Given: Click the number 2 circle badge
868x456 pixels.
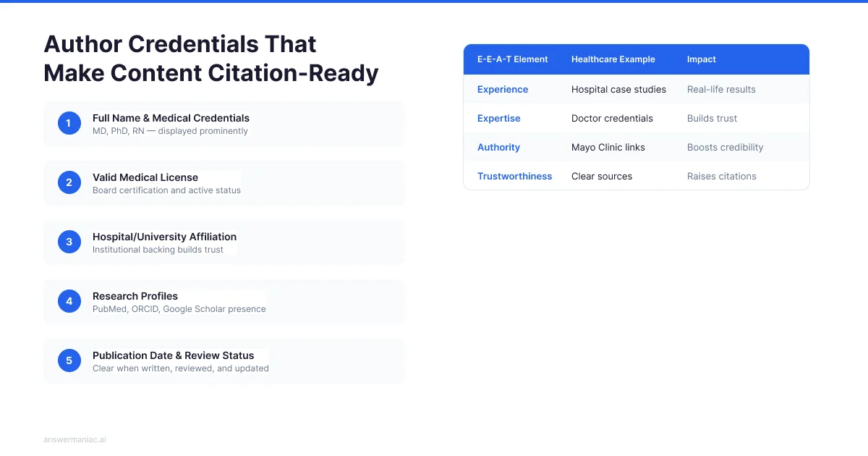Looking at the screenshot, I should 69,183.
